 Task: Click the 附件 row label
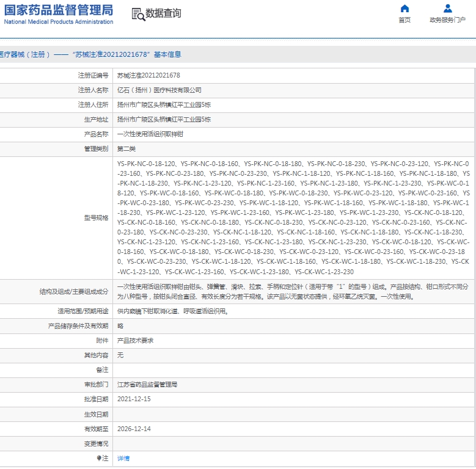(102, 340)
